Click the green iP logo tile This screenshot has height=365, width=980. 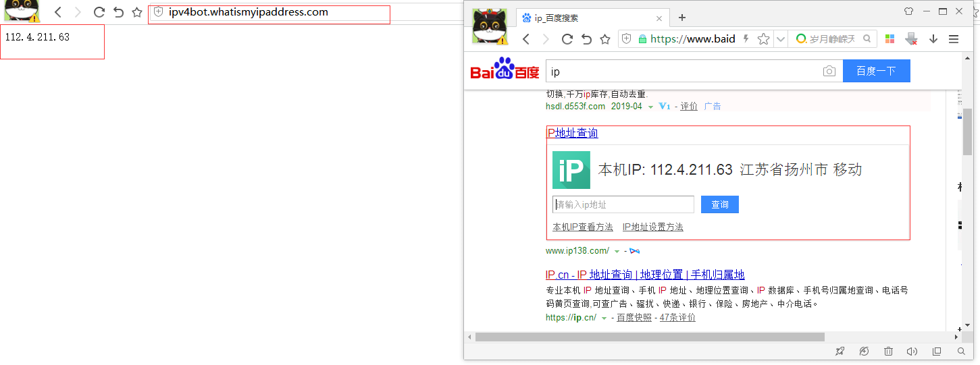point(571,169)
